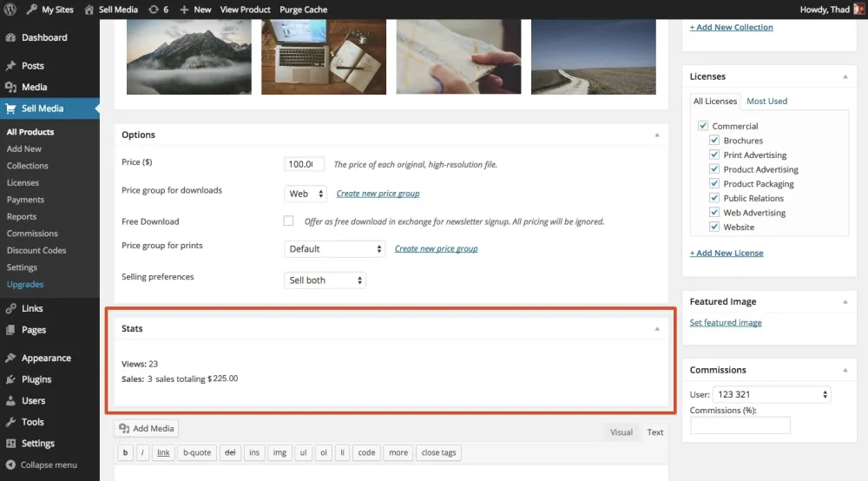The height and width of the screenshot is (481, 868).
Task: Click the Appearance paintbrush icon
Action: click(10, 358)
